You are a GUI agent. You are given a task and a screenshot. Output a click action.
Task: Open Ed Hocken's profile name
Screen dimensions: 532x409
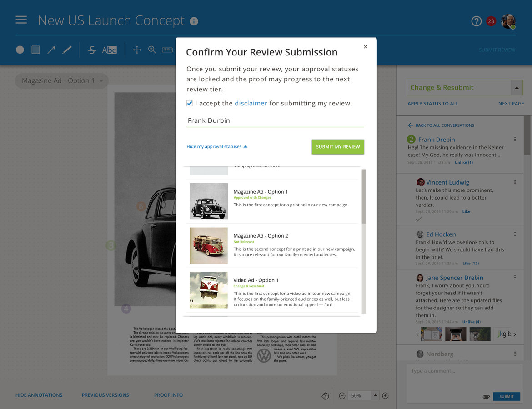point(441,234)
